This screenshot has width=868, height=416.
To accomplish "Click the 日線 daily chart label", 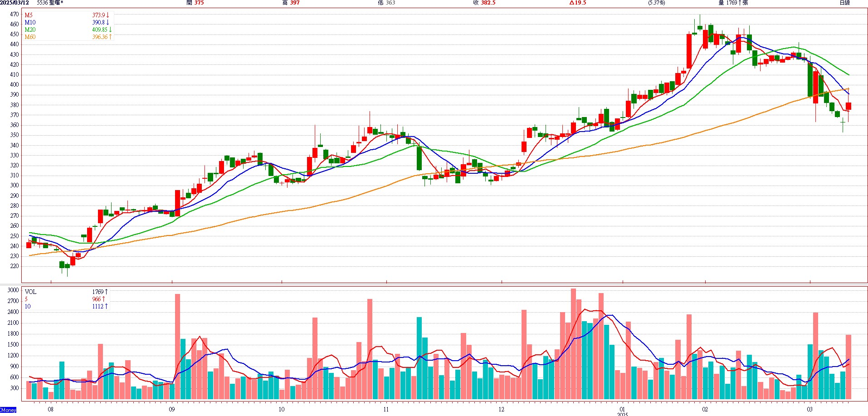I will coord(844,3).
